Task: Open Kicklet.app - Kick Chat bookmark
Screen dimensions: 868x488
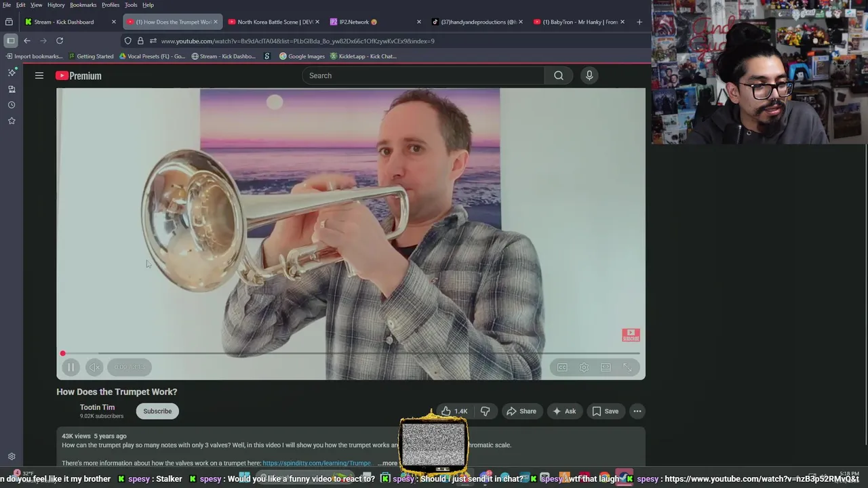Action: point(363,56)
